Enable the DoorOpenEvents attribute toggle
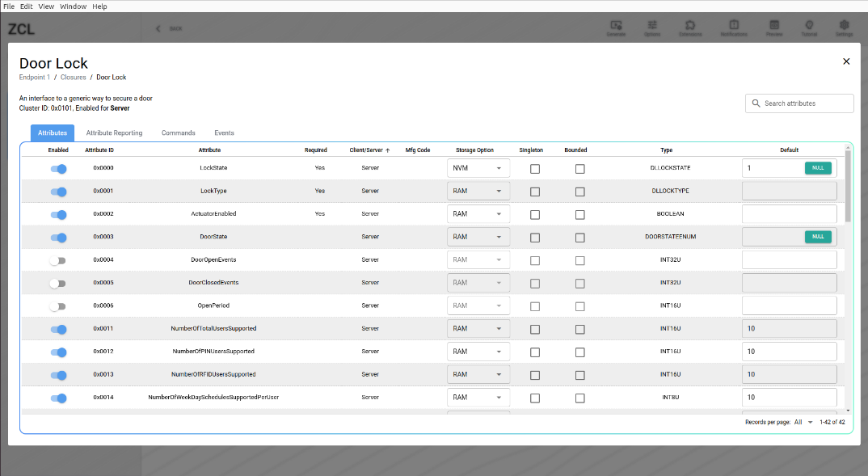 57,260
